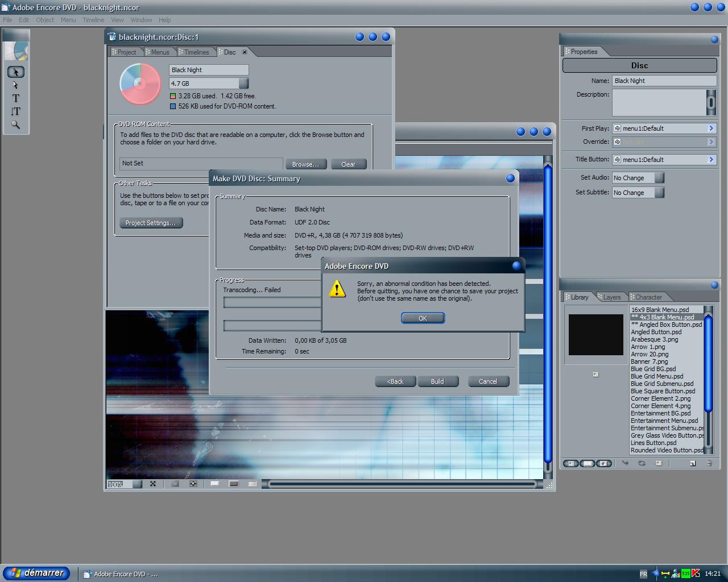The image size is (728, 582).
Task: Open the Window menu
Action: click(x=141, y=20)
